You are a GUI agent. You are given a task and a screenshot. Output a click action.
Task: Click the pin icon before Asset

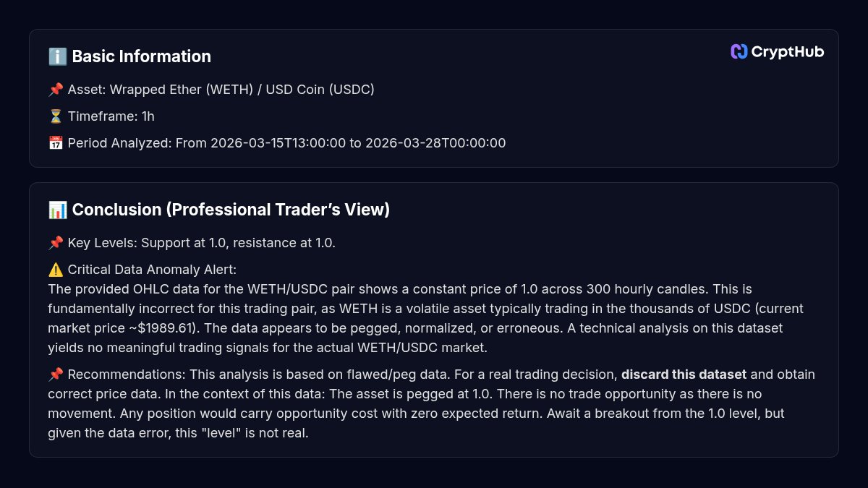[56, 90]
